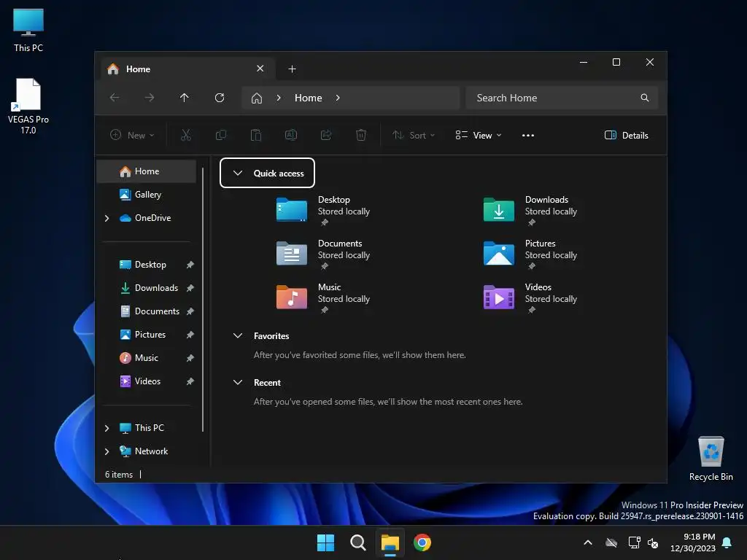Go forward with the right arrow
Image resolution: width=747 pixels, height=560 pixels.
[150, 98]
